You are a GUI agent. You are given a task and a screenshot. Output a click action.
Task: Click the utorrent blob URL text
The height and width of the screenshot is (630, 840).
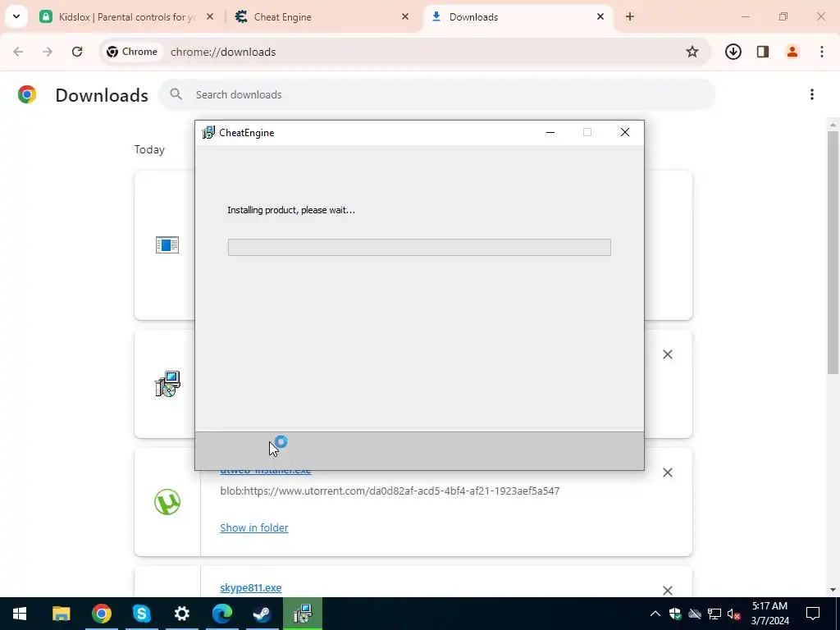(x=390, y=491)
